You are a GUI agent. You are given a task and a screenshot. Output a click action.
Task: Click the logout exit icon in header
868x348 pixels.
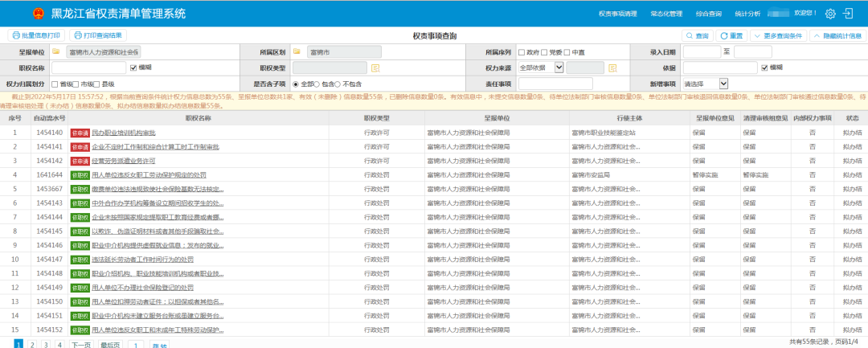(x=848, y=14)
